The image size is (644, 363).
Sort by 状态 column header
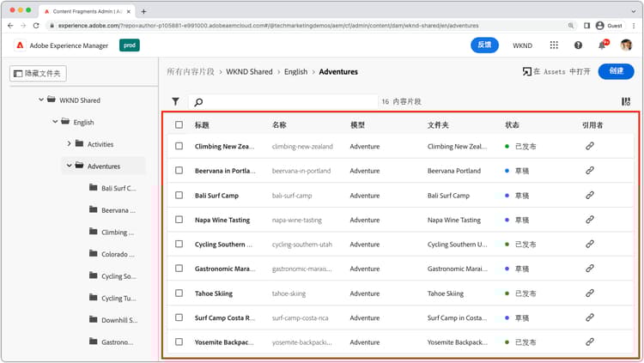click(x=512, y=124)
